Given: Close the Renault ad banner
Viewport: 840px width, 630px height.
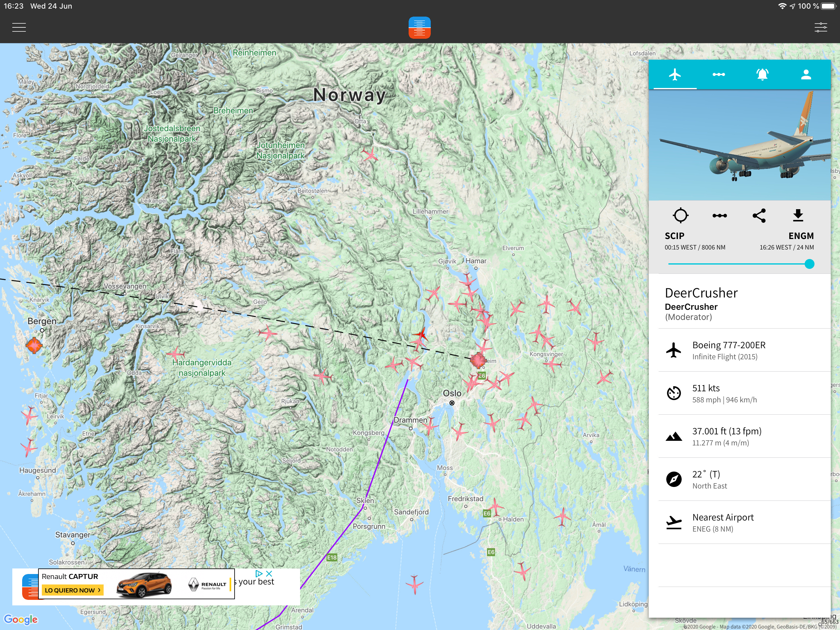Looking at the screenshot, I should (269, 573).
